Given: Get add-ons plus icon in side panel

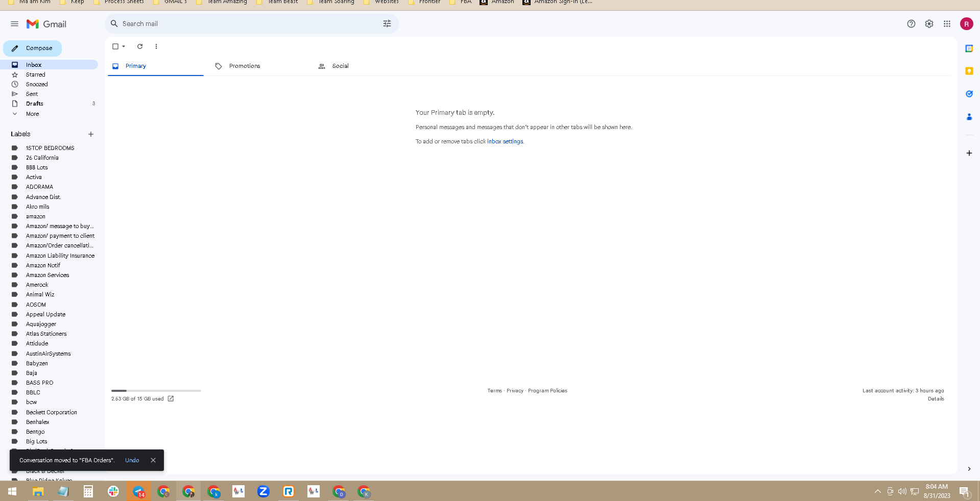Looking at the screenshot, I should coord(969,153).
